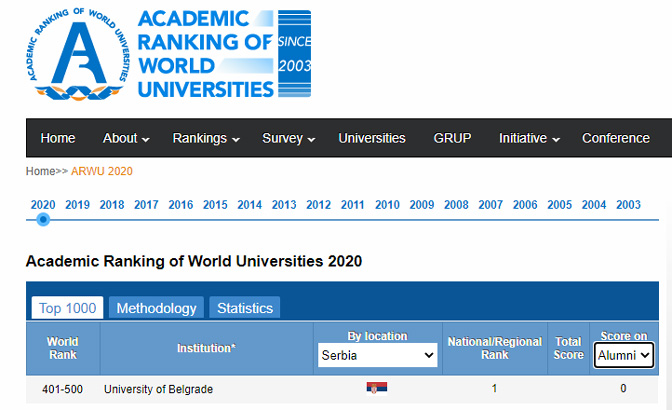Open the Conference menu item

(616, 139)
